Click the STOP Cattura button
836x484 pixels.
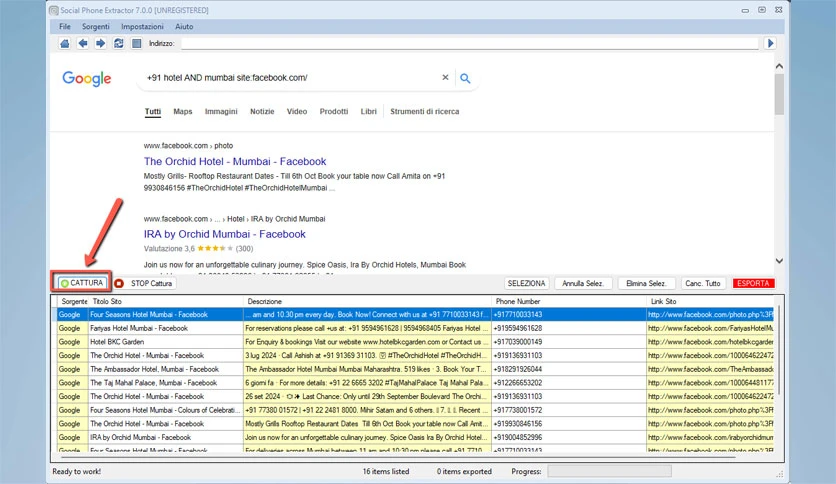(x=151, y=284)
